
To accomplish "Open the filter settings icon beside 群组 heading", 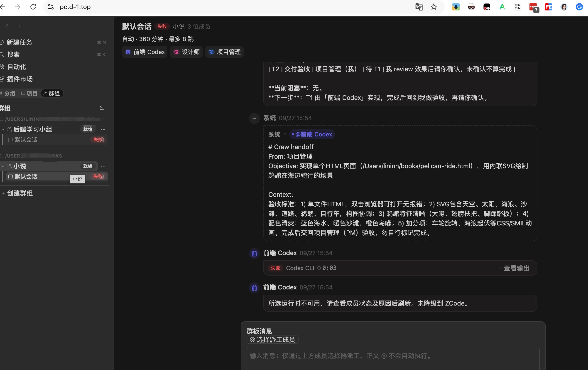I will (x=102, y=108).
